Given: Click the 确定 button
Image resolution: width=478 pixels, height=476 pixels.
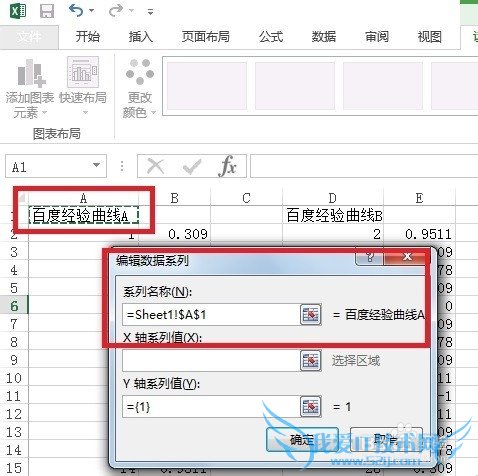Looking at the screenshot, I should (x=303, y=440).
